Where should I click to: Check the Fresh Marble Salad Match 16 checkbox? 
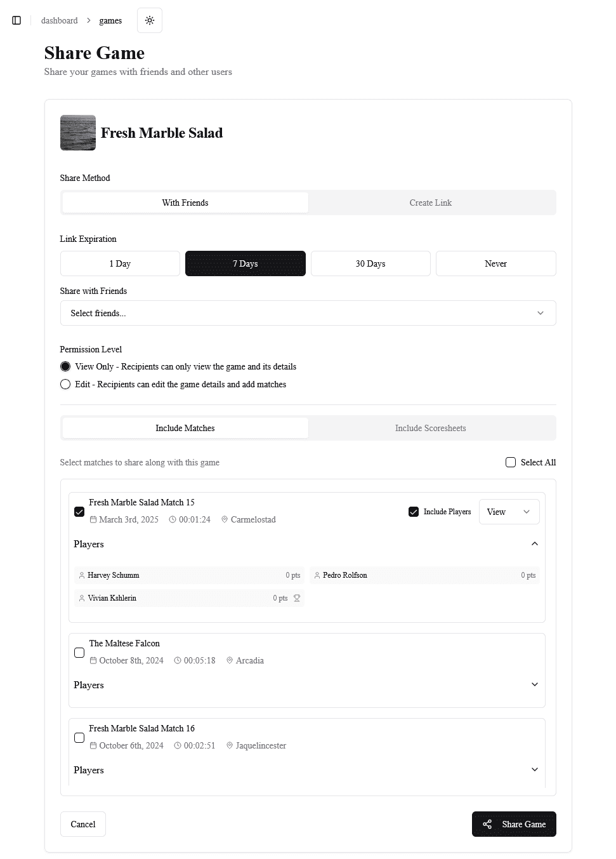point(79,738)
